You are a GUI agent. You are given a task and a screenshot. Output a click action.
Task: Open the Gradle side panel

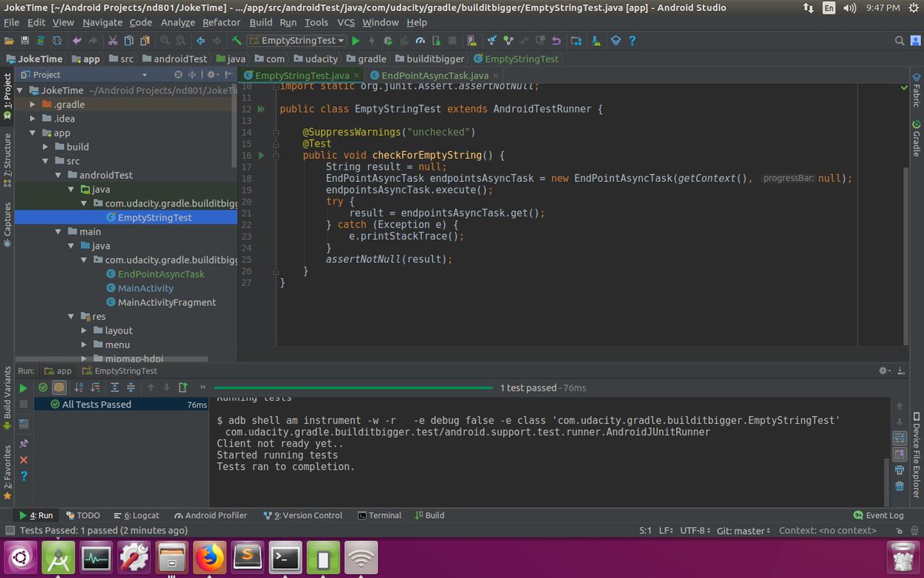coord(916,139)
